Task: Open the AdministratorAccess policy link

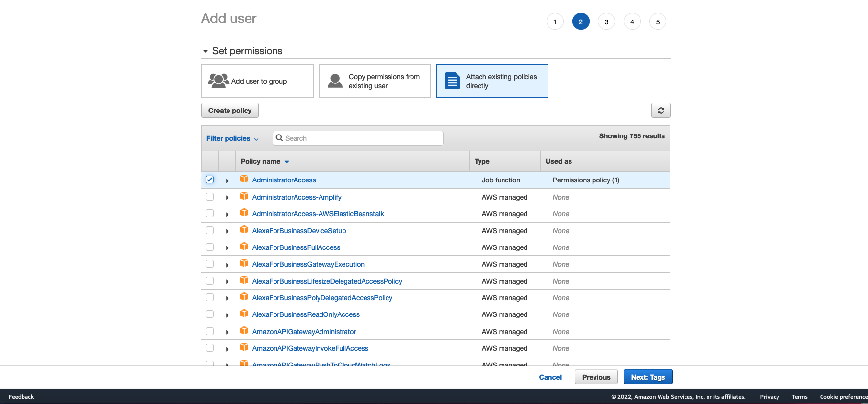Action: click(x=284, y=180)
